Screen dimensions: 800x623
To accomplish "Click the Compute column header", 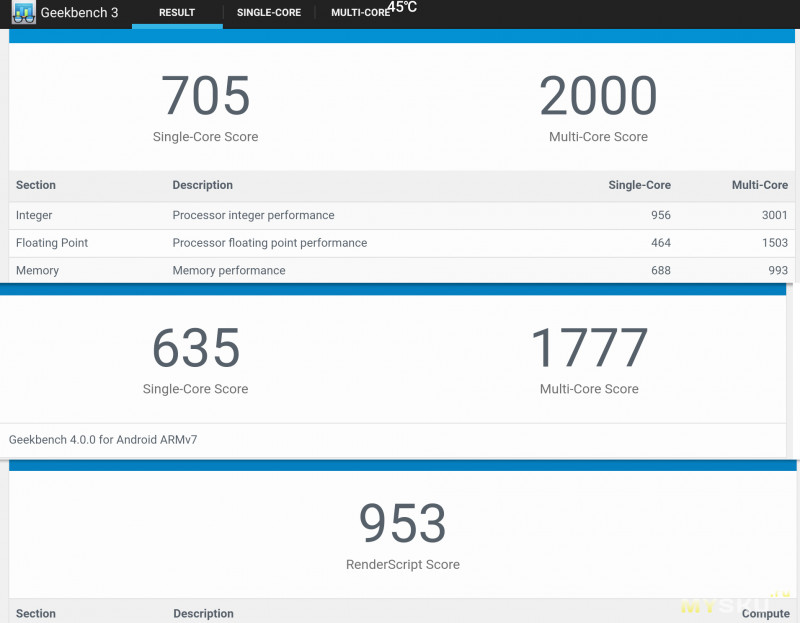I will pyautogui.click(x=764, y=613).
